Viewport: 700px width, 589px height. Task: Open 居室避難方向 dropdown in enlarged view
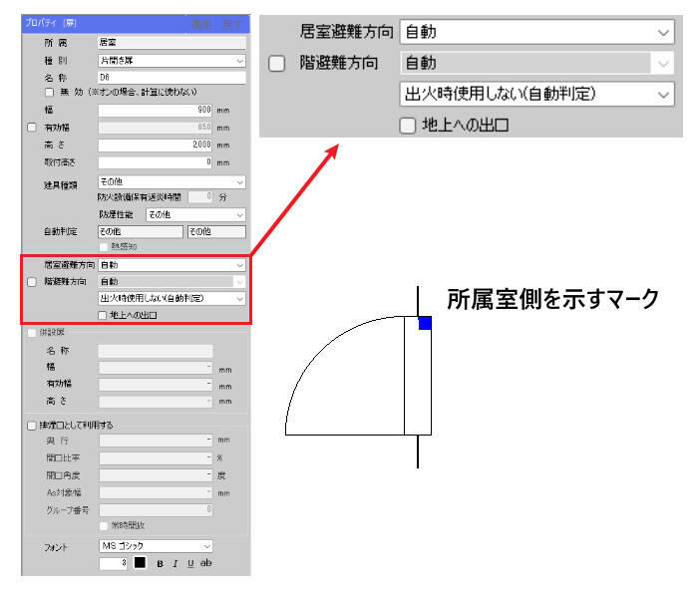[537, 32]
